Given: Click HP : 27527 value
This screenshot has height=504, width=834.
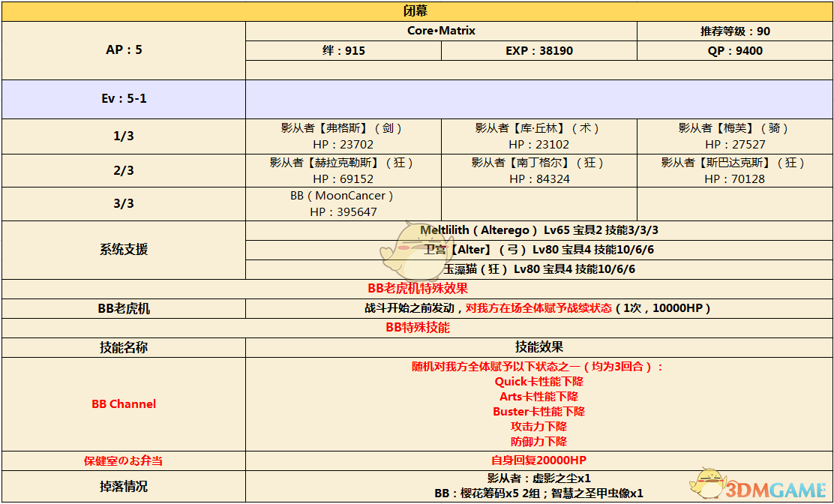Looking at the screenshot, I should point(735,145).
